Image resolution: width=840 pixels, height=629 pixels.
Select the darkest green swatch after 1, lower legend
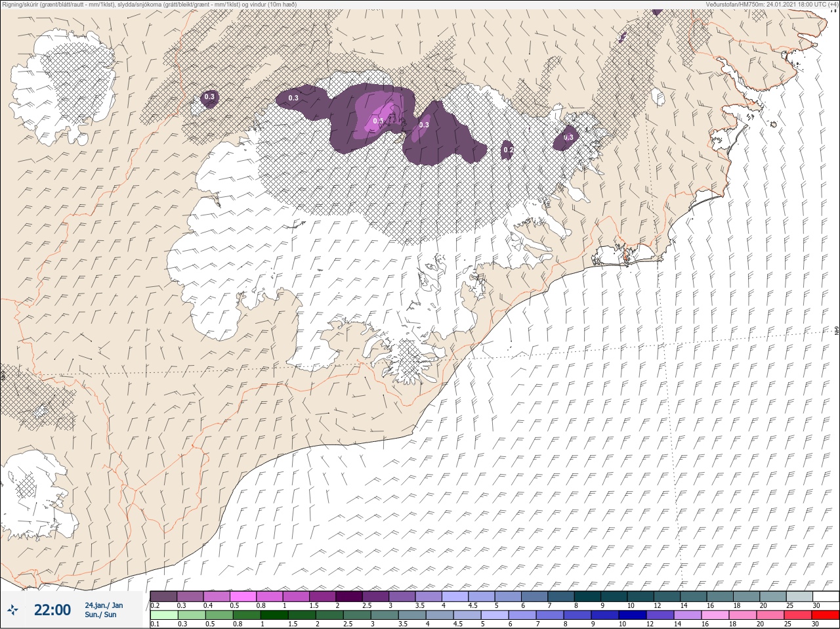point(274,615)
